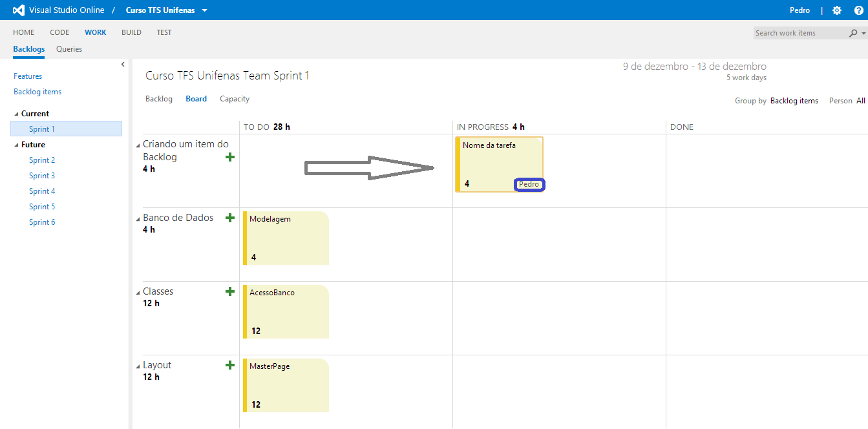Open the Capacity view tab
868x429 pixels.
coord(235,99)
